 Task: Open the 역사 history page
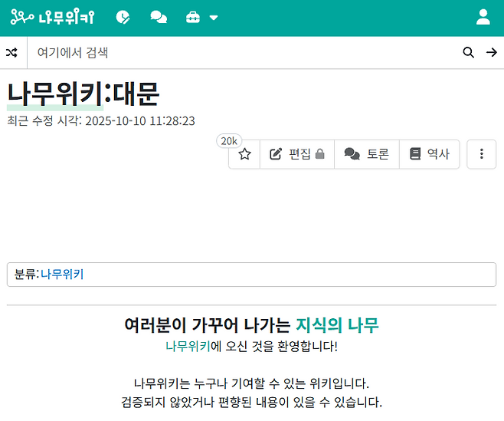point(430,154)
